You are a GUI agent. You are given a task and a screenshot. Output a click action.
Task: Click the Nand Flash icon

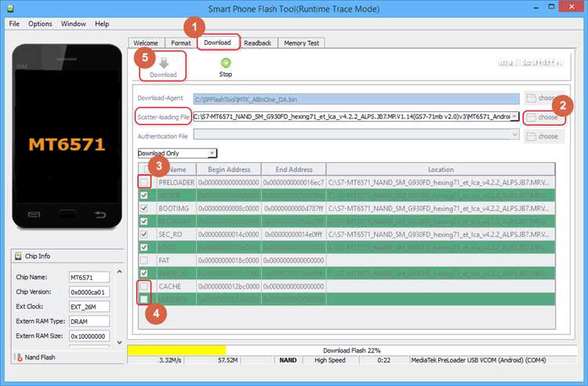tap(19, 357)
